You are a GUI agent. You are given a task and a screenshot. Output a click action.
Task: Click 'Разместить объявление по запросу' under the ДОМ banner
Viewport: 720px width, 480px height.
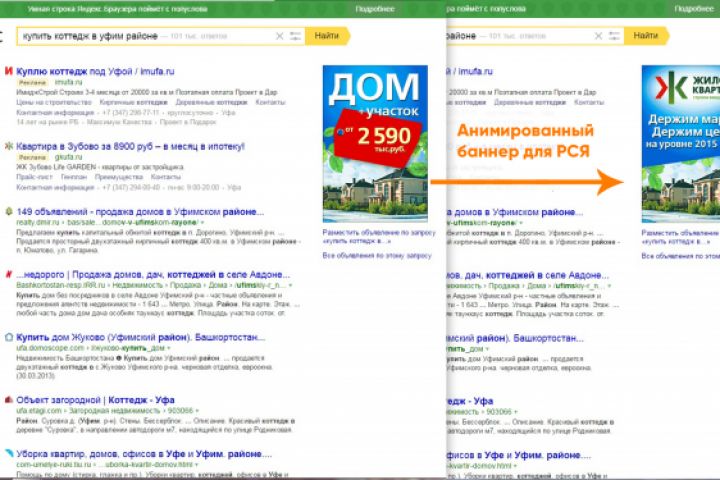click(x=379, y=237)
